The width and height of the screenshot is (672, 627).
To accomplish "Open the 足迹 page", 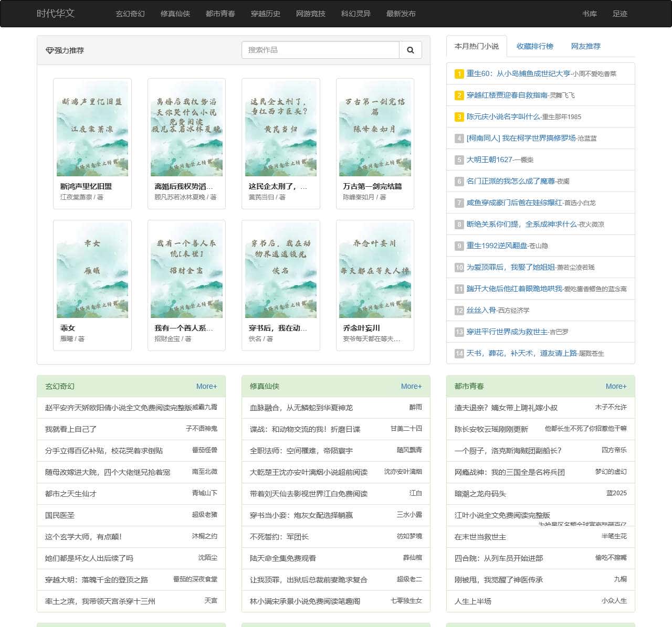I will pos(620,14).
